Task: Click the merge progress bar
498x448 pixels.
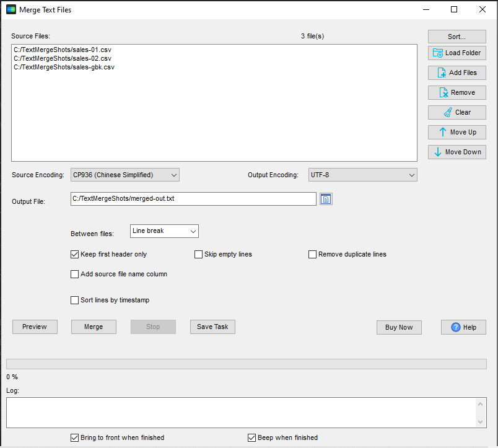Action: point(247,364)
